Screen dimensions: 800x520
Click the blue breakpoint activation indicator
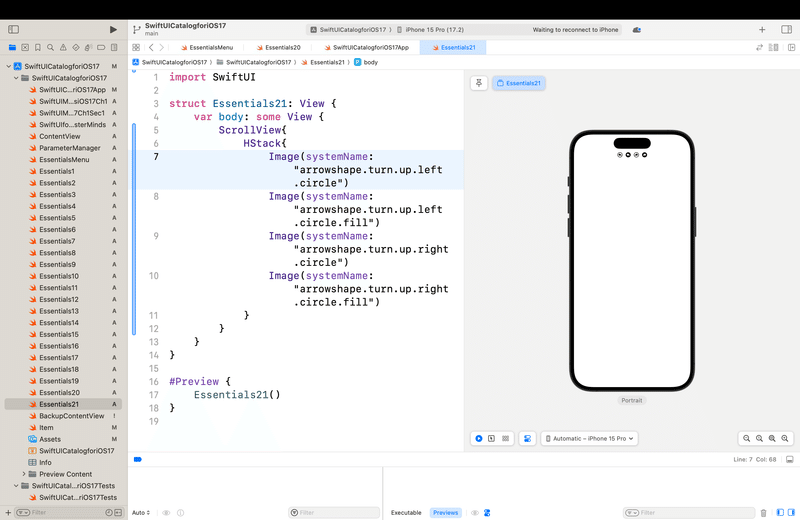(138, 459)
